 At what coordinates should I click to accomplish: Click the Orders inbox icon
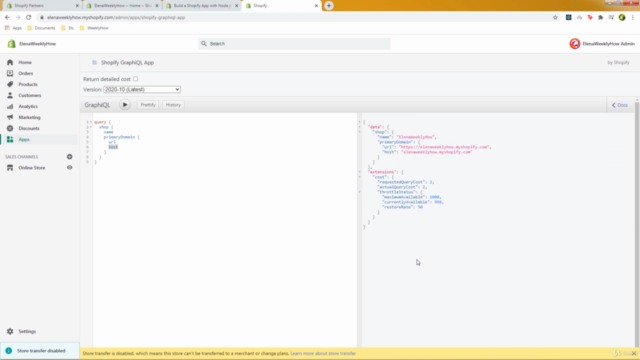coord(10,73)
